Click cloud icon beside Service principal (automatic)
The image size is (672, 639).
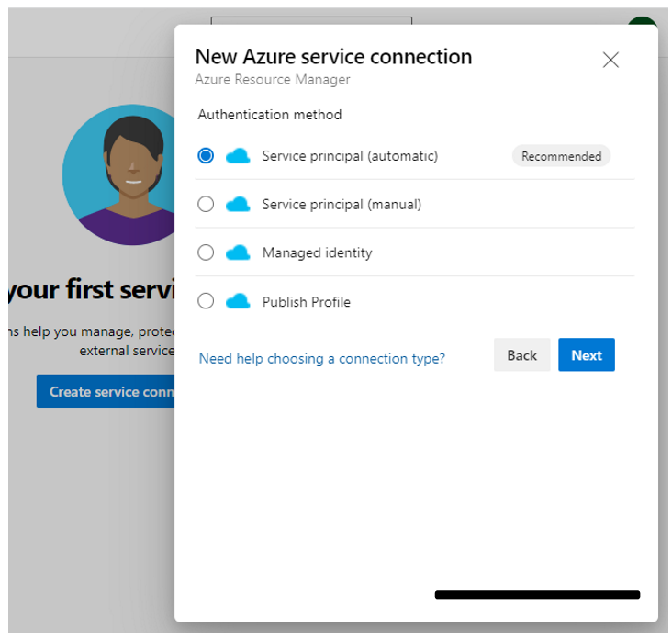(x=238, y=156)
